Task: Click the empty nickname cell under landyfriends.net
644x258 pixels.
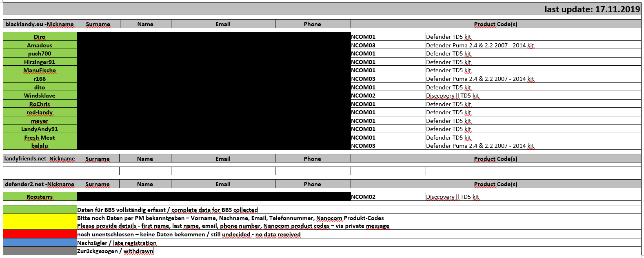Action: point(40,171)
